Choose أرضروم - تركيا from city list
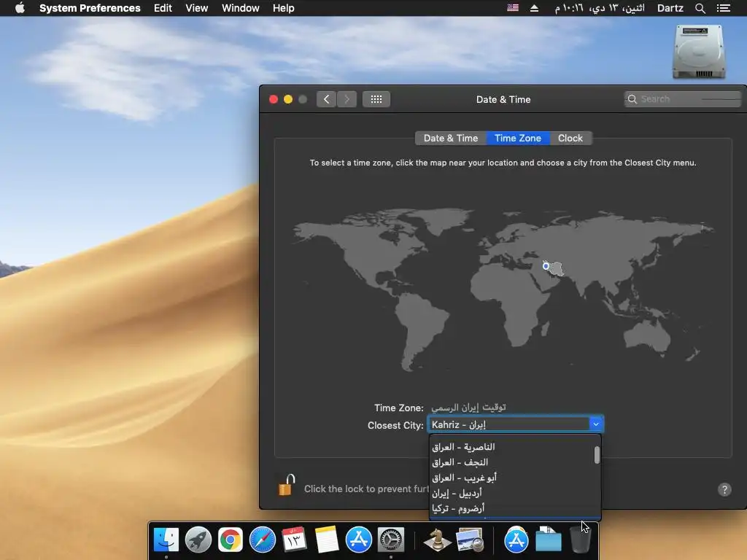This screenshot has width=747, height=560. click(511, 507)
